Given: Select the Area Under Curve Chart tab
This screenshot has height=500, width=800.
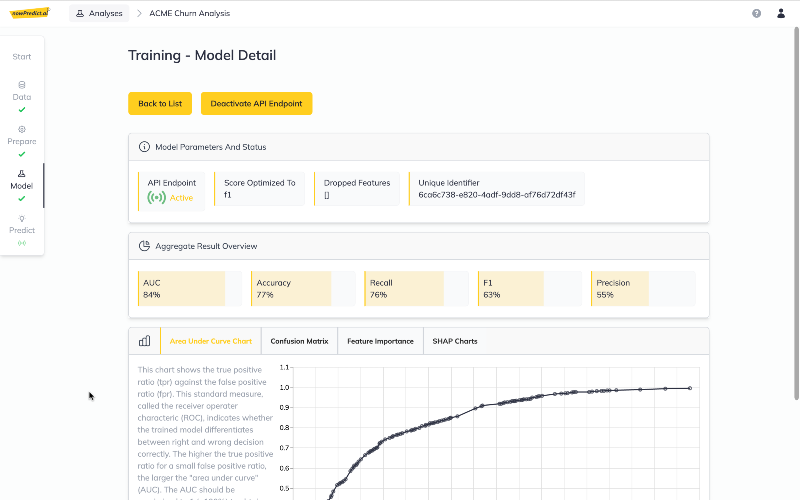Looking at the screenshot, I should coord(211,341).
